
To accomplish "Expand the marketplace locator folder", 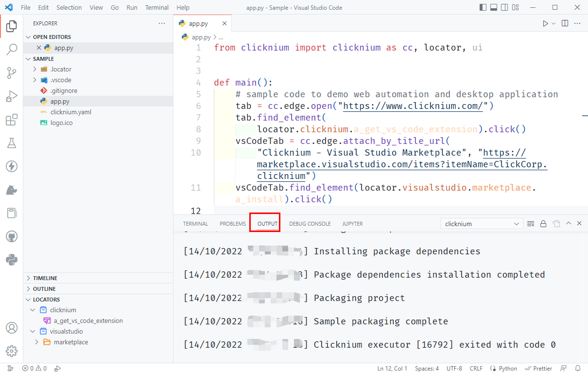I will pyautogui.click(x=37, y=342).
